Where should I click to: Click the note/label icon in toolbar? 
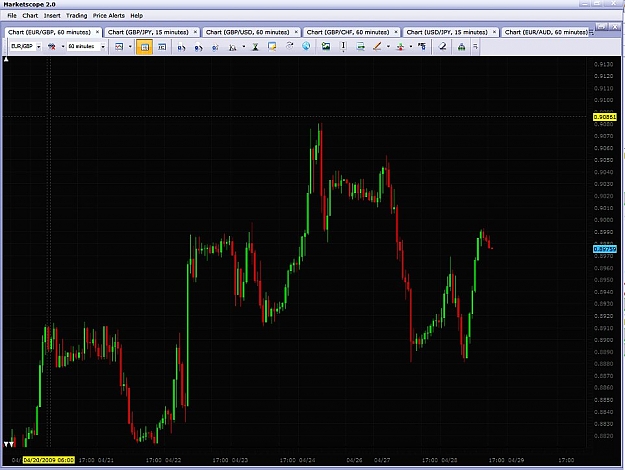[272, 47]
